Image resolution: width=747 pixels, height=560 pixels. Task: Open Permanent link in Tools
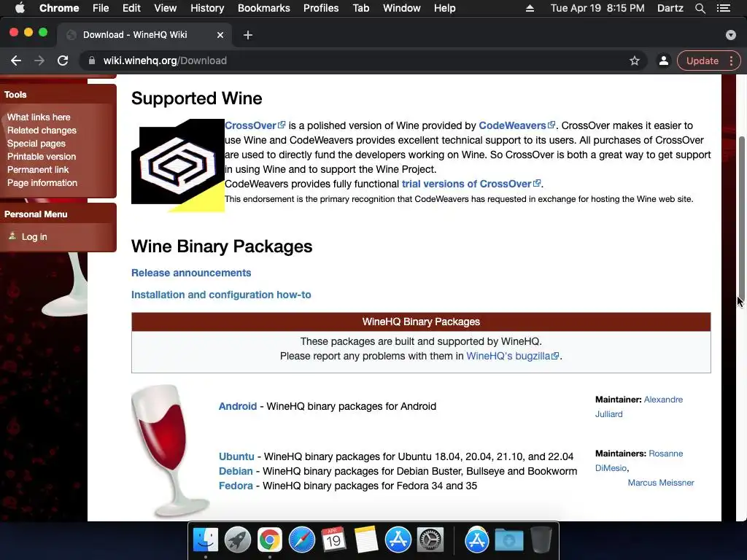tap(38, 169)
